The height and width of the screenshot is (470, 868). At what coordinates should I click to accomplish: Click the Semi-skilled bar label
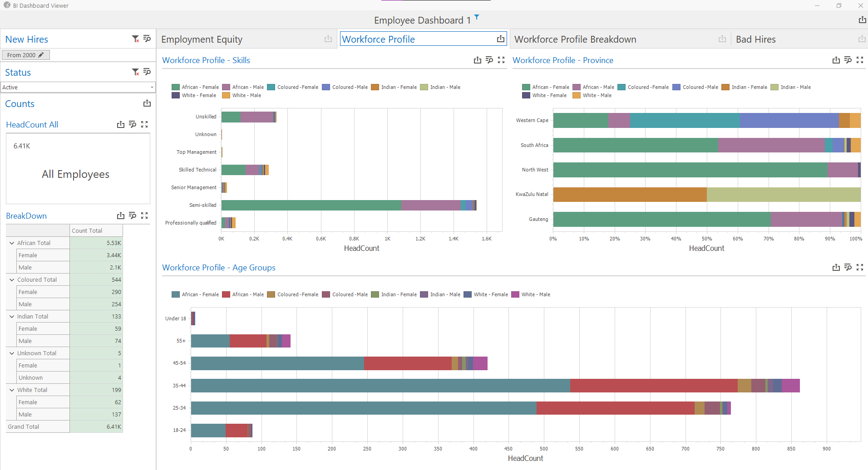(202, 205)
